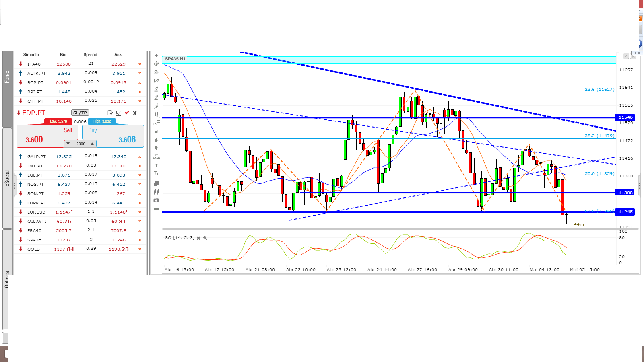Click the 50.0 (11359) Fibonacci label
Screen dimensions: 644x362
[x=600, y=174]
